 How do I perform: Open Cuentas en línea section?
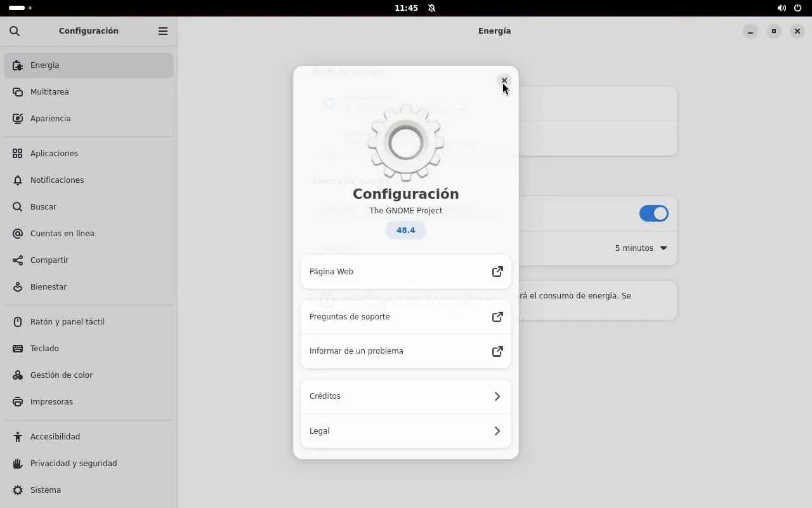click(x=89, y=234)
